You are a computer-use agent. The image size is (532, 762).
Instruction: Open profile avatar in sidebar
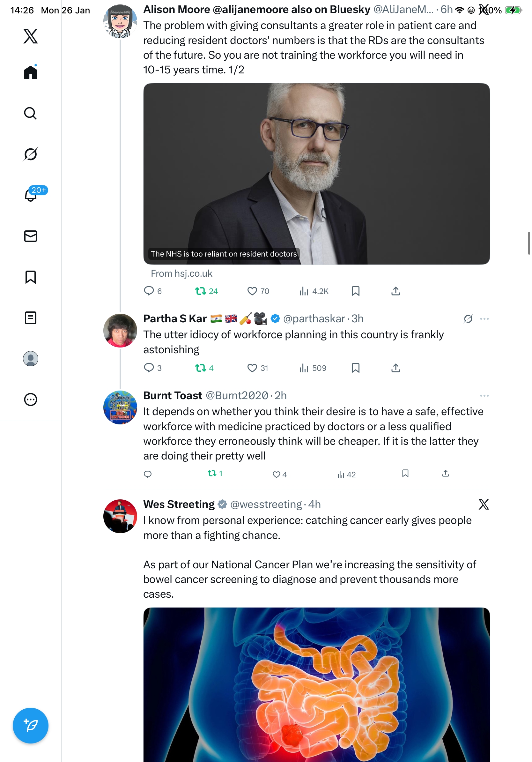click(31, 359)
